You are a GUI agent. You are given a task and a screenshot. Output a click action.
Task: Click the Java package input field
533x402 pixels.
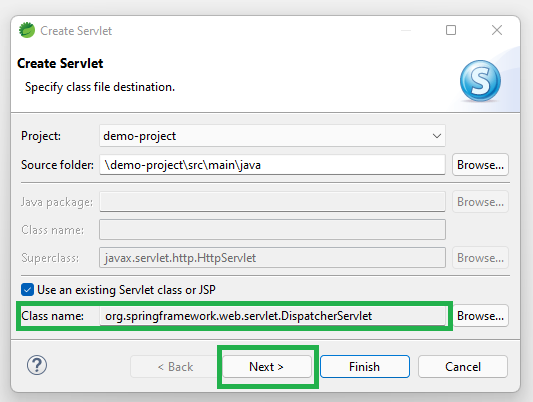(272, 202)
